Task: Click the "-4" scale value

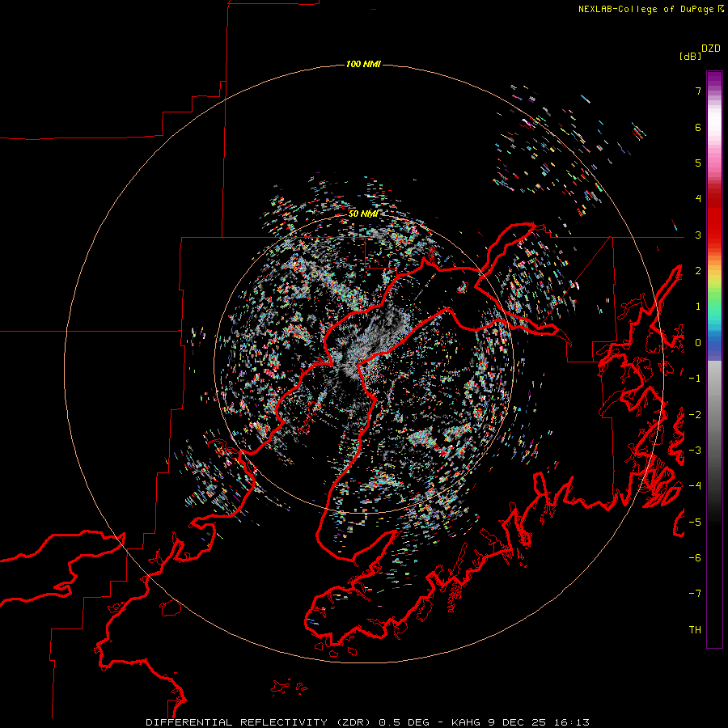Action: (x=695, y=485)
